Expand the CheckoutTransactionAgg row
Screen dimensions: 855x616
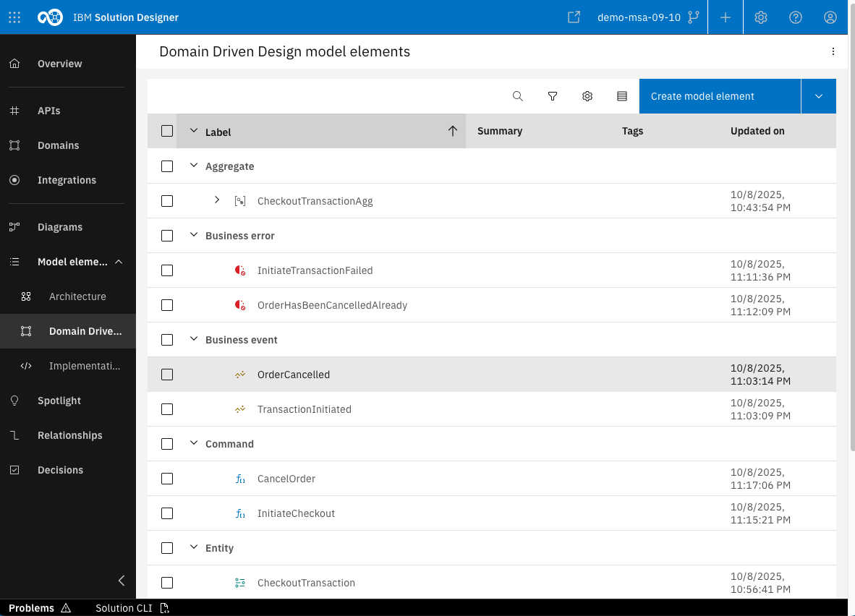[217, 200]
